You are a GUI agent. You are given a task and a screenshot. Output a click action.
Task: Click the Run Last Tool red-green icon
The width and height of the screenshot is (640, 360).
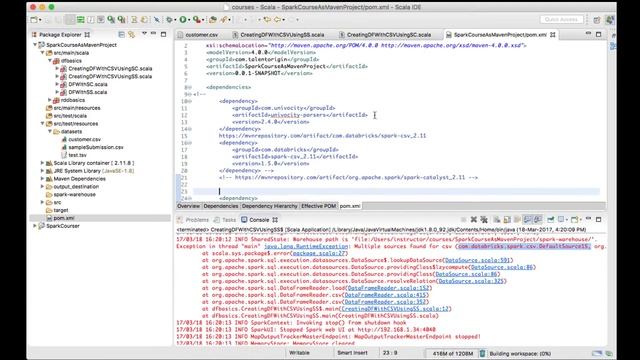pos(196,20)
